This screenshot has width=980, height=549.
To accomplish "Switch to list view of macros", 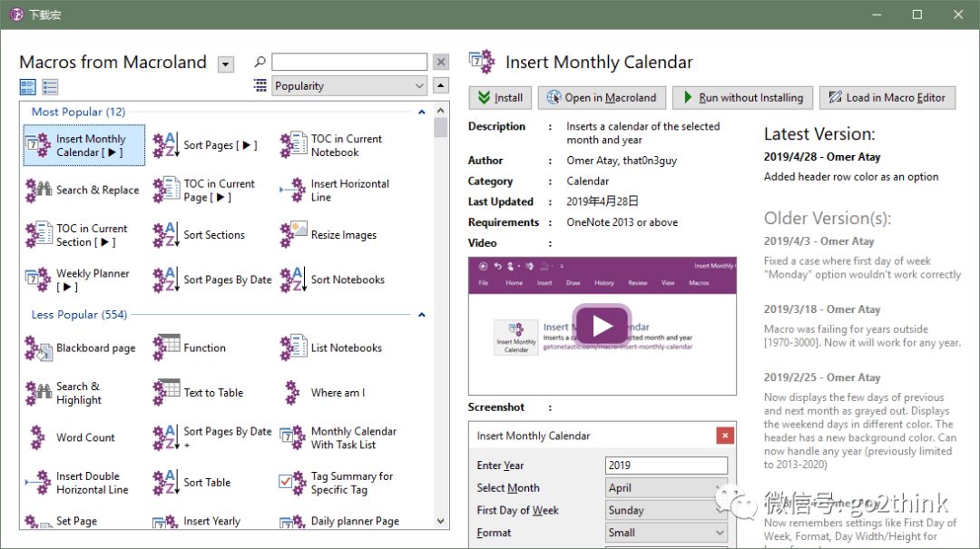I will pyautogui.click(x=50, y=86).
